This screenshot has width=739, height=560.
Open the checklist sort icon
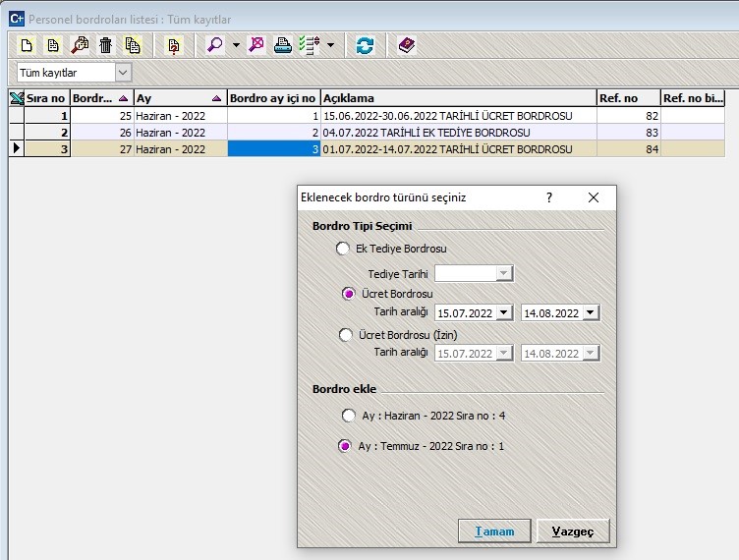tap(310, 46)
